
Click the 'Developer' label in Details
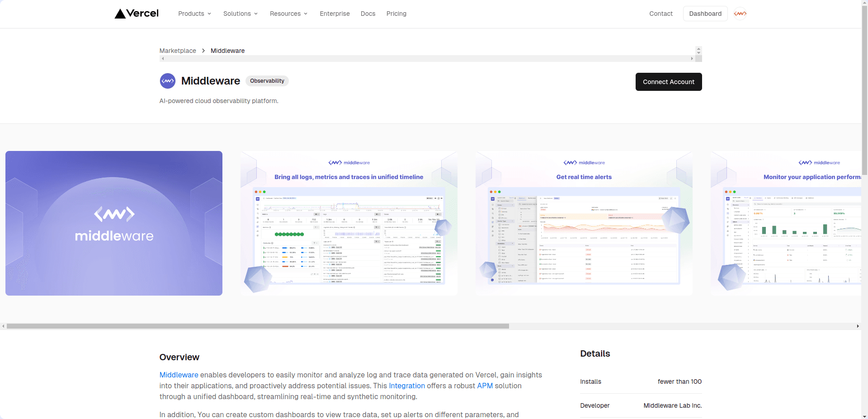(595, 405)
